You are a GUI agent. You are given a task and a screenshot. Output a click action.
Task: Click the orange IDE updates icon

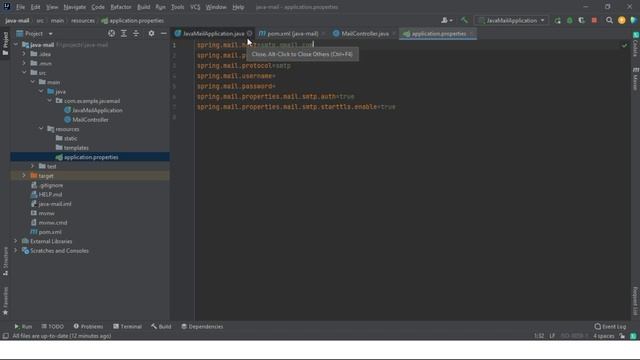point(622,20)
